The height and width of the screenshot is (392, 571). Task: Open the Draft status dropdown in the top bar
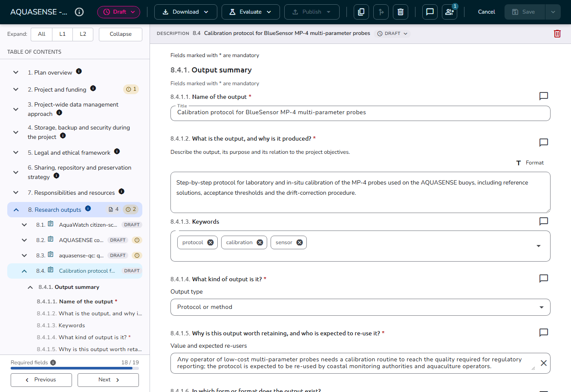coord(119,12)
